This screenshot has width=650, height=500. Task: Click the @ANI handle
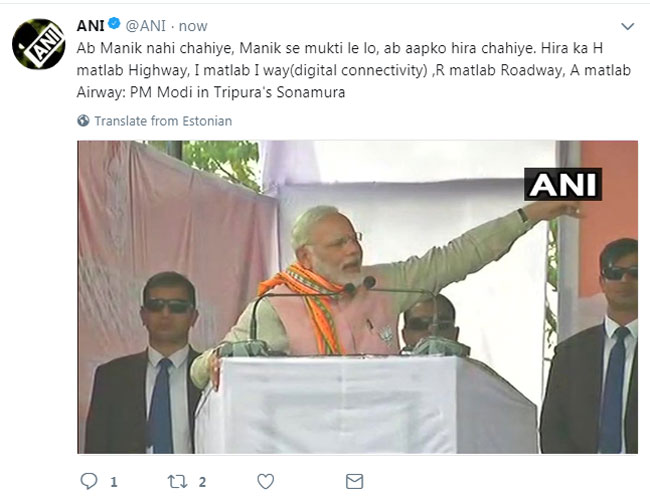coord(145,25)
